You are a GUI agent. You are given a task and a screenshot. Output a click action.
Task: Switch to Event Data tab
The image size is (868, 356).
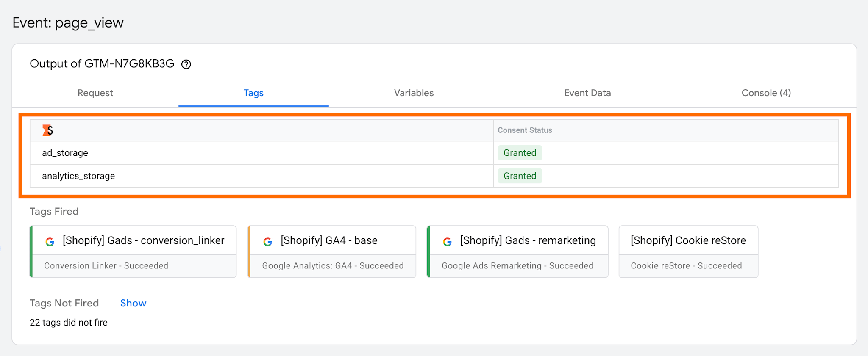click(x=587, y=93)
